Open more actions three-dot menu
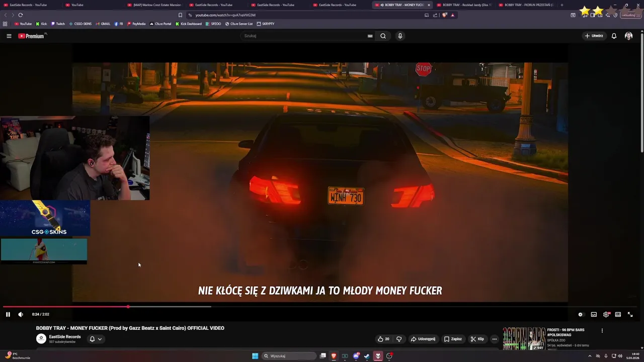 tap(494, 339)
